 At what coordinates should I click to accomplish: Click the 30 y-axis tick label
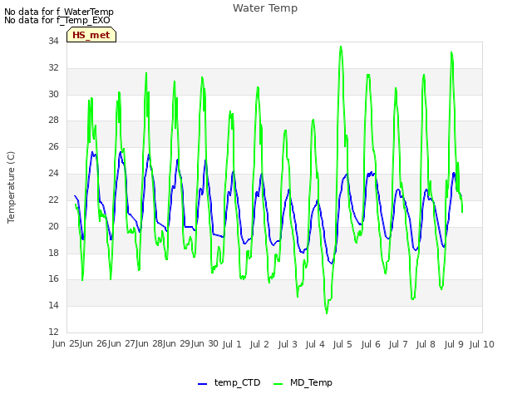coord(53,94)
